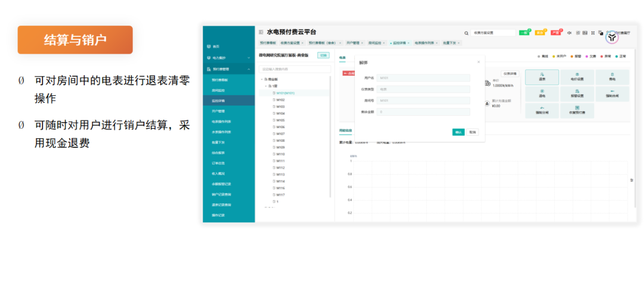Open the 用户管理 tab
The image size is (644, 286).
pyautogui.click(x=353, y=43)
